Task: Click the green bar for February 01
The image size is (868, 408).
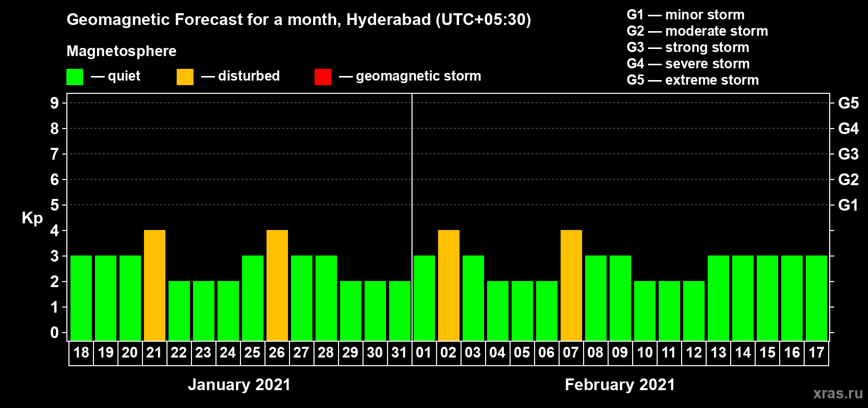Action: pyautogui.click(x=424, y=298)
